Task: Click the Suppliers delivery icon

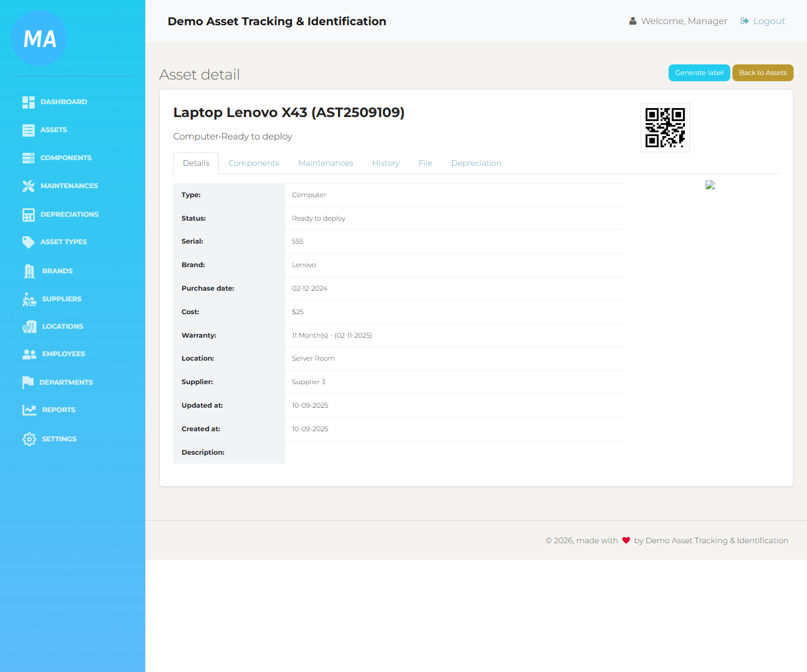Action: click(x=29, y=299)
